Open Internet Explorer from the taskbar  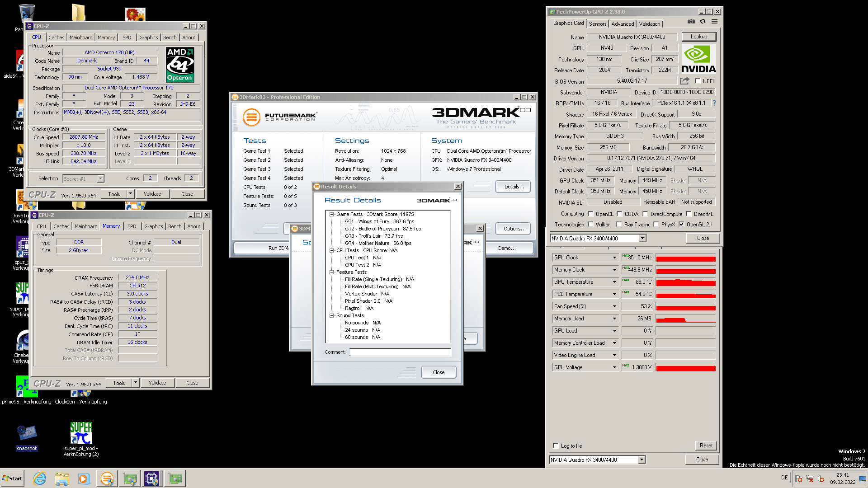coord(40,479)
